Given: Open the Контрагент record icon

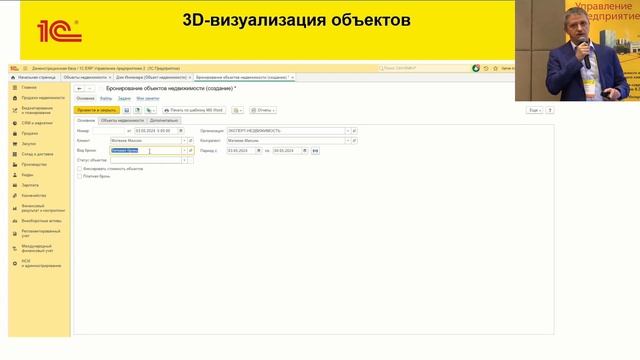Looking at the screenshot, I should coord(354,140).
